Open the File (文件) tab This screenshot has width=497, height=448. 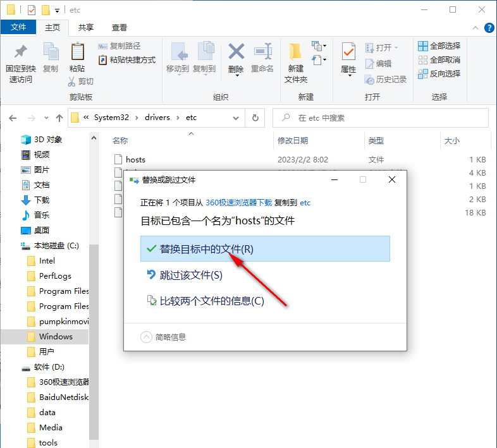tap(18, 27)
